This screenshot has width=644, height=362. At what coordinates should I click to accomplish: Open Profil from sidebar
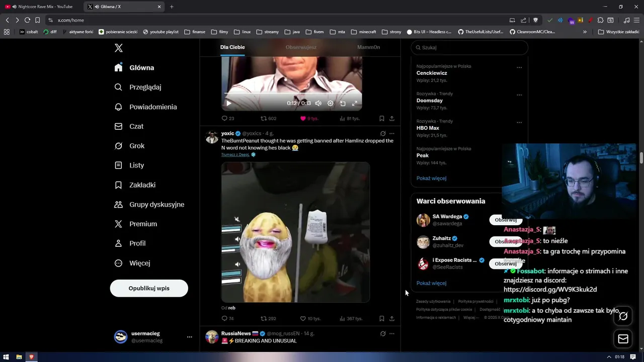coord(130,243)
